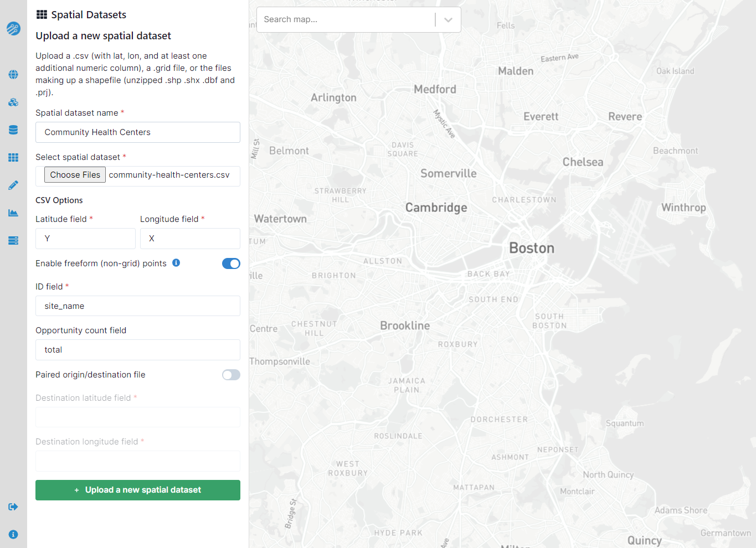Open the info panel at sidebar bottom
Viewport: 756px width, 548px height.
[13, 534]
